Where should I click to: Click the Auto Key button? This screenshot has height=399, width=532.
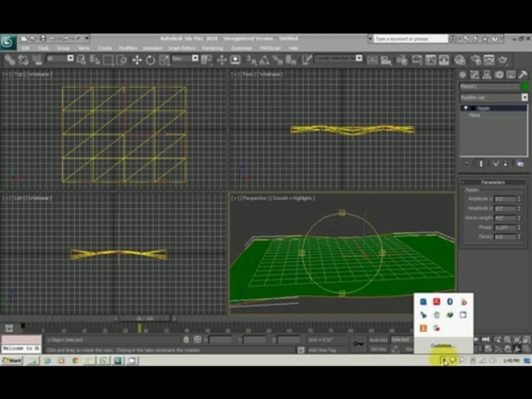pos(378,340)
